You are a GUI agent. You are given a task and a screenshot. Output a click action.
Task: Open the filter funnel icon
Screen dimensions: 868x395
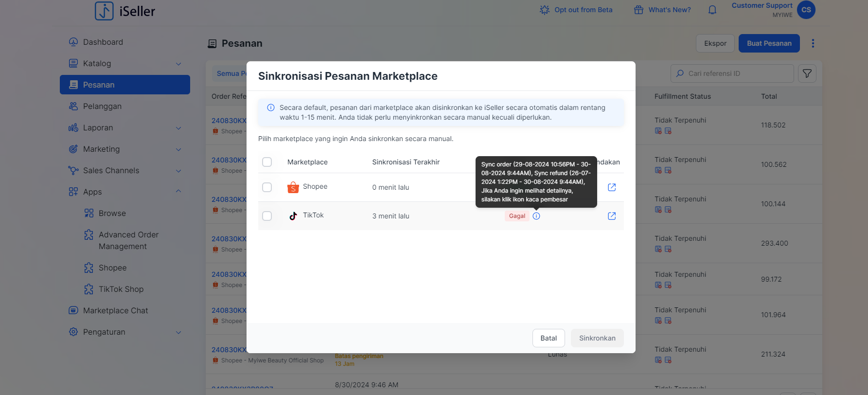(807, 73)
